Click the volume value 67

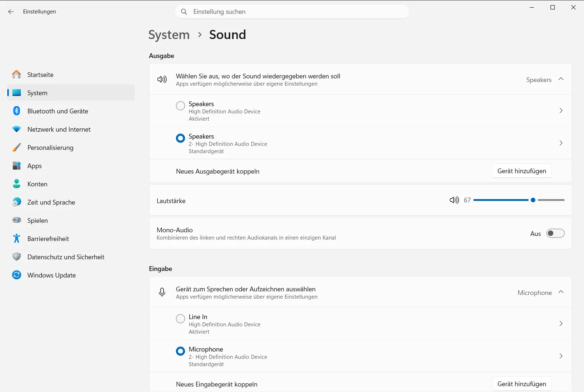[x=467, y=200]
